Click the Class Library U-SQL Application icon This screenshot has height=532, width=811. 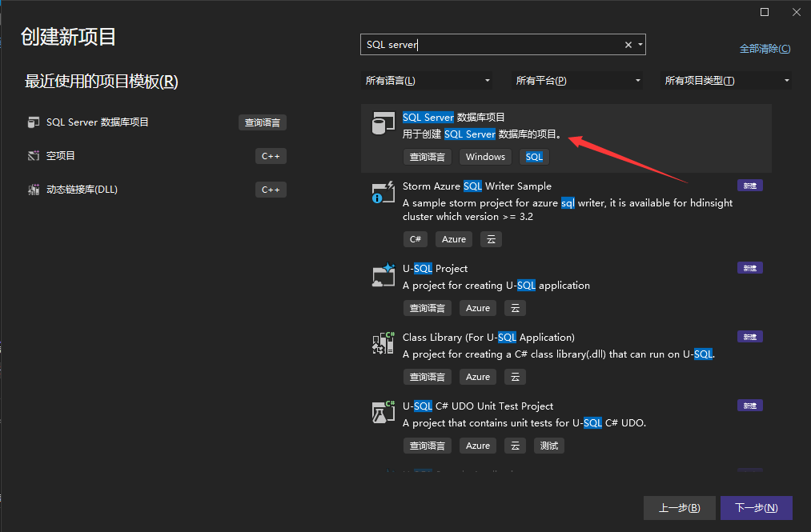383,343
